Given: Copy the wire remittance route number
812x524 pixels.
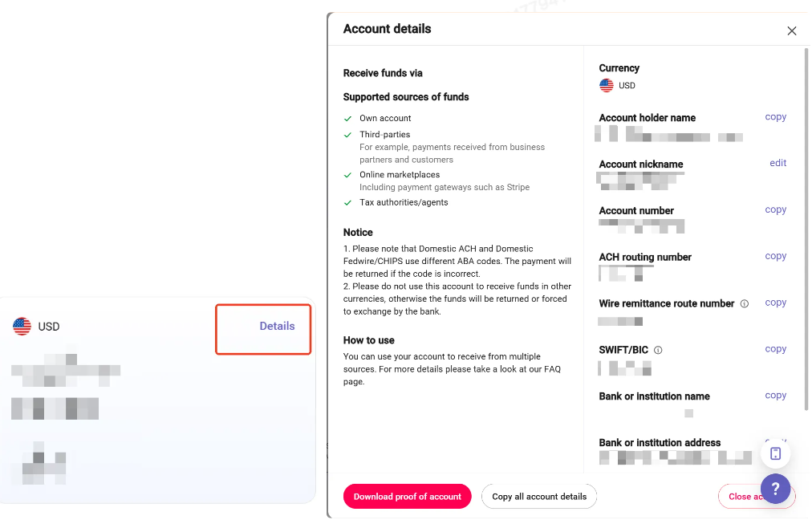Looking at the screenshot, I should coord(775,303).
